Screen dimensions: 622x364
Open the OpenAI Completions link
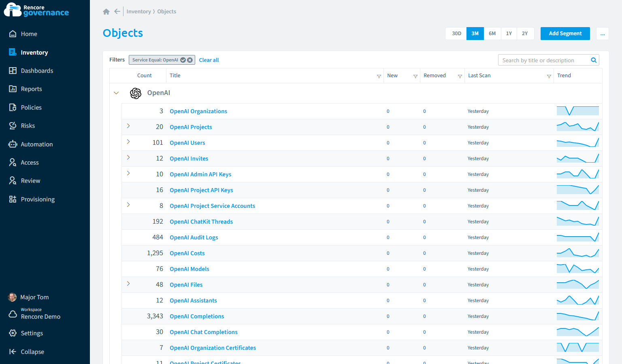[197, 316]
